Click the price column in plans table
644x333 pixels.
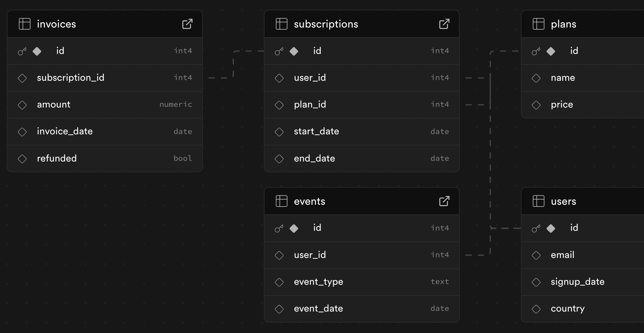(x=562, y=105)
